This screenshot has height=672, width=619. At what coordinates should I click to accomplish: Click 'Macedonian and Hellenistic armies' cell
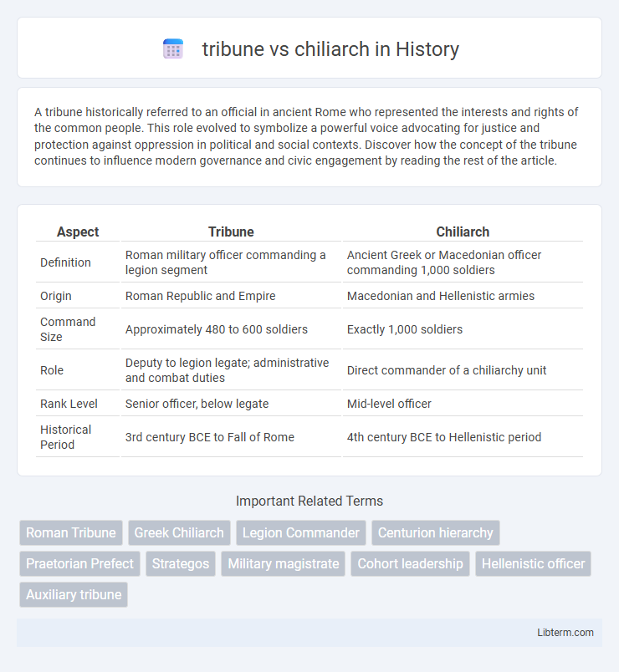(441, 296)
